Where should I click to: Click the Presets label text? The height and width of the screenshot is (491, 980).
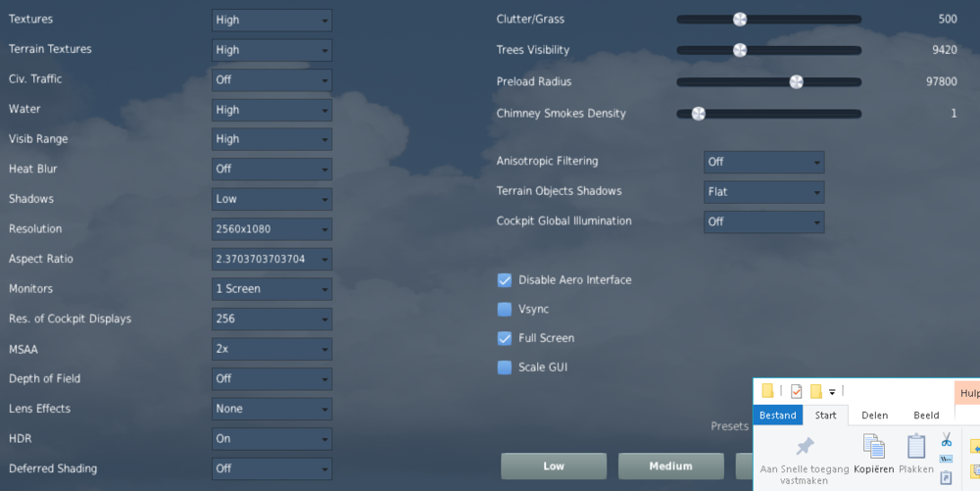729,426
